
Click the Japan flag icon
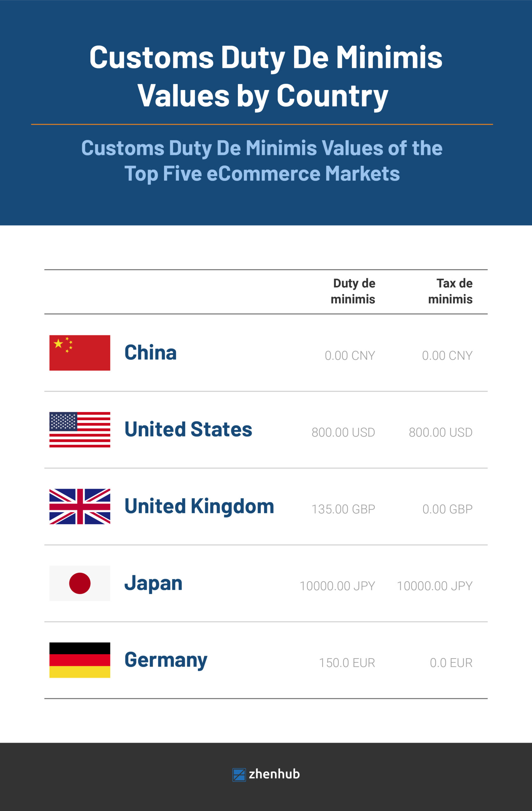tap(80, 583)
